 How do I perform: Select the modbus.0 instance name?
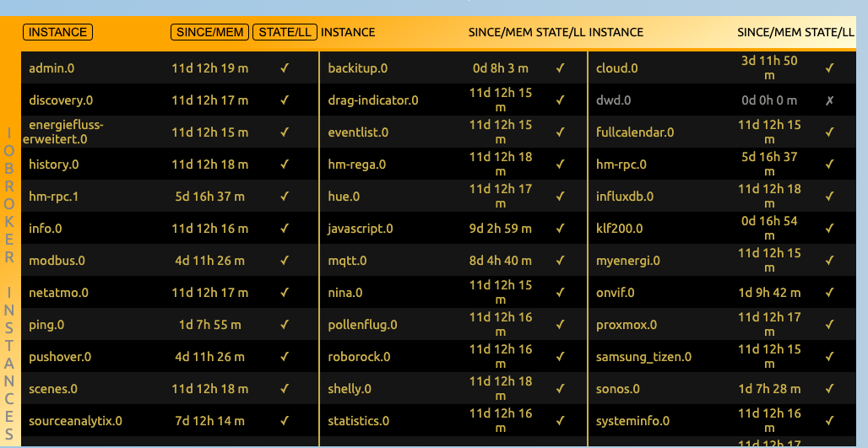tap(57, 261)
